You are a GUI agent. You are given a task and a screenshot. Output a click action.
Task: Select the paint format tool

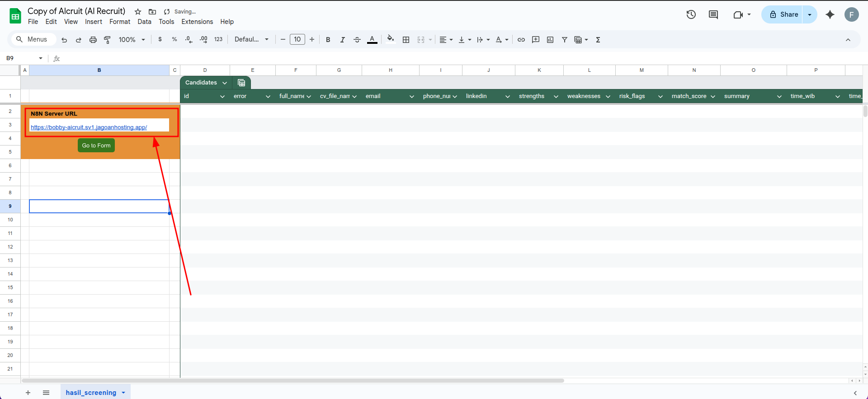pyautogui.click(x=107, y=40)
